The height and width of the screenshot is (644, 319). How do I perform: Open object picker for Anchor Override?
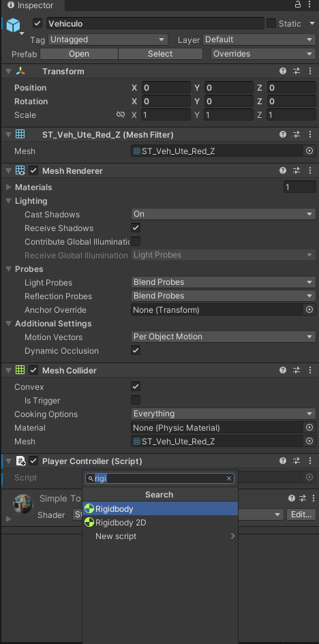point(309,309)
